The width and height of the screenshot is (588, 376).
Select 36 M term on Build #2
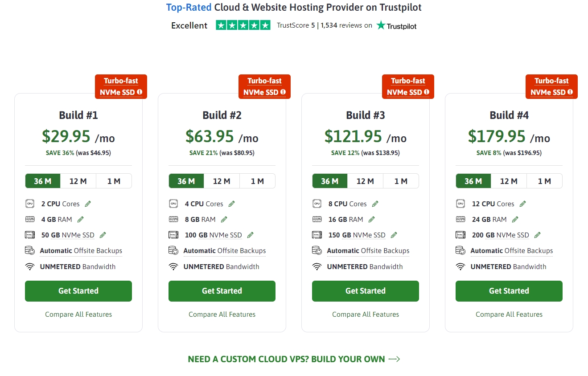186,181
